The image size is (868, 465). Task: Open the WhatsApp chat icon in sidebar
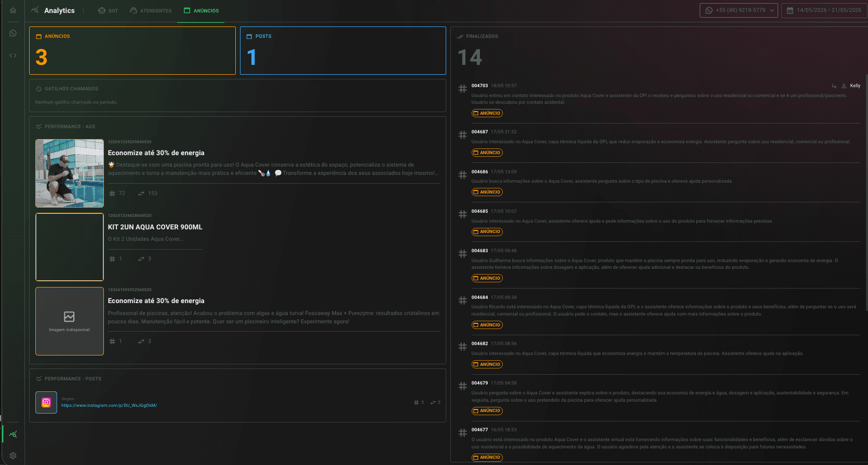tap(13, 33)
